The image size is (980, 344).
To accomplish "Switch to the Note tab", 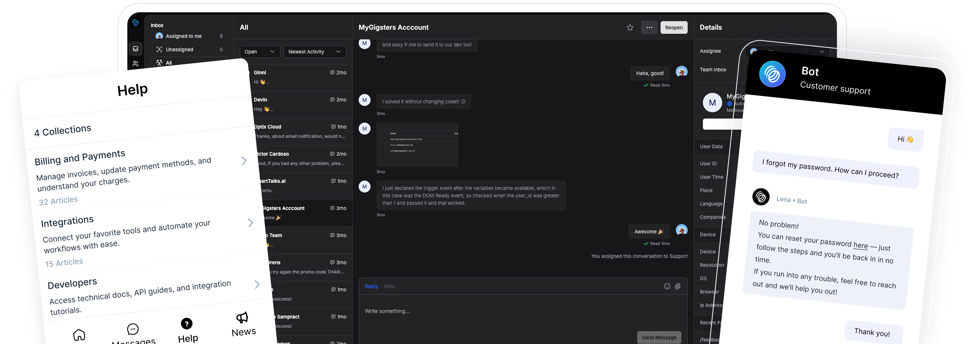I will [389, 286].
